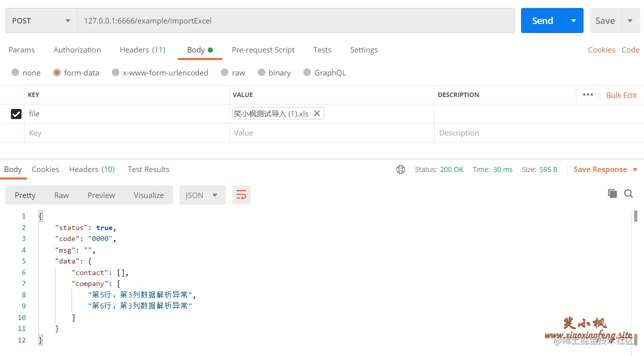Screen dimensions: 644x356
Task: Click the 30 ms time value
Action: 503,169
